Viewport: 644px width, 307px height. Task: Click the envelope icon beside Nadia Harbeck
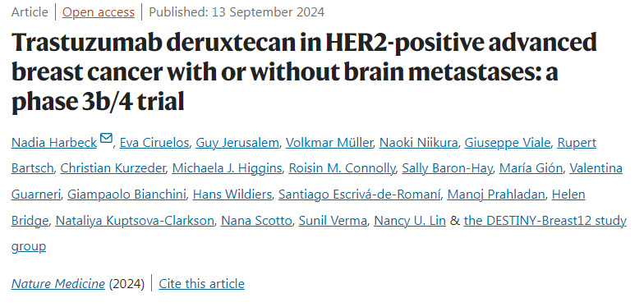(106, 138)
